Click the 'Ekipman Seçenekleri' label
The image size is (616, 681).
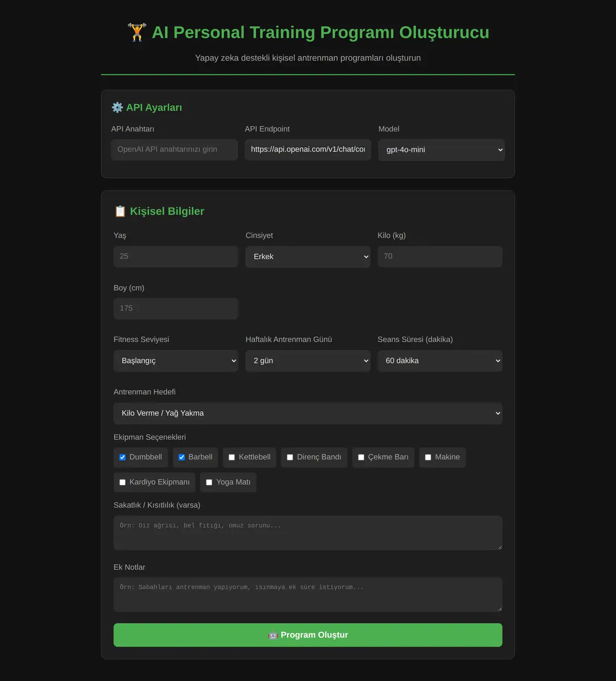(x=149, y=437)
